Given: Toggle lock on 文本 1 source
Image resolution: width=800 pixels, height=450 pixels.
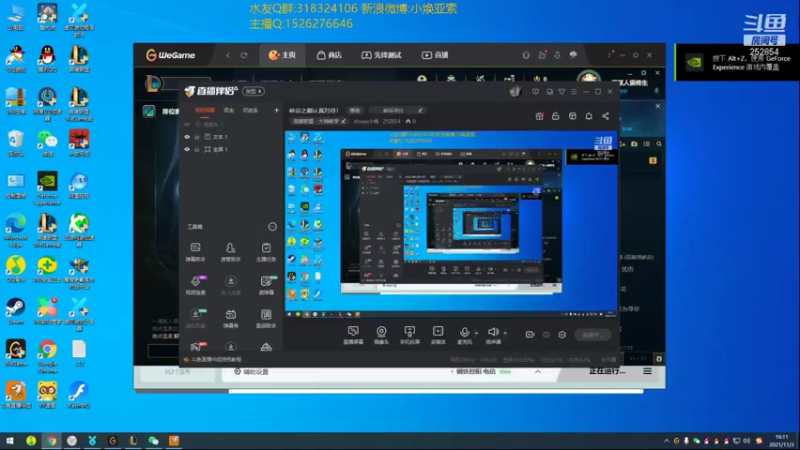Looking at the screenshot, I should coord(197,137).
